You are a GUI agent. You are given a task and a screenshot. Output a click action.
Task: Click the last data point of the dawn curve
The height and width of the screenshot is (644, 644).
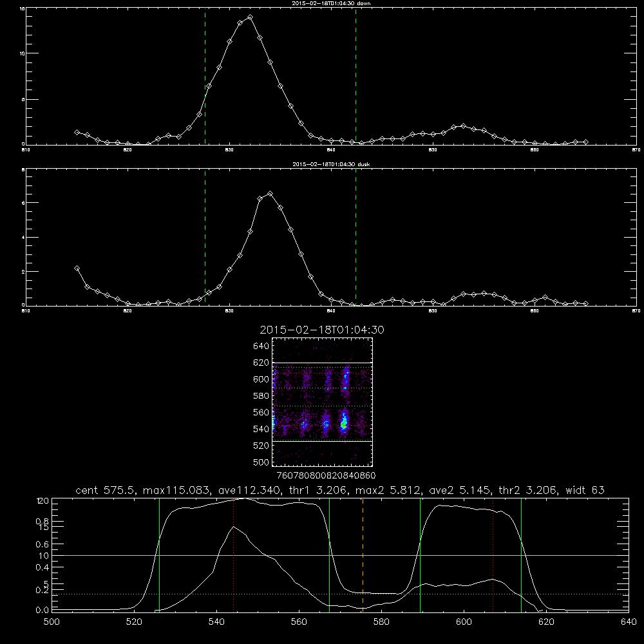pos(585,142)
